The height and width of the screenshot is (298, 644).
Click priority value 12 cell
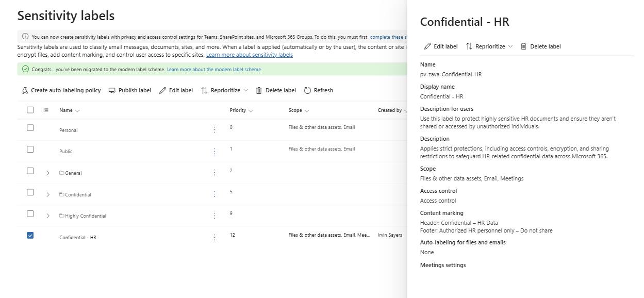coord(233,235)
